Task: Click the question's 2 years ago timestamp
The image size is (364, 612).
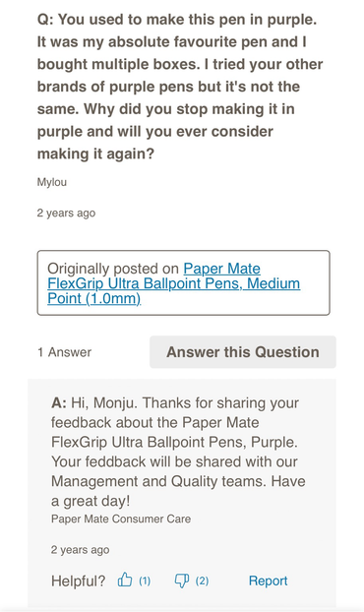Action: click(66, 214)
